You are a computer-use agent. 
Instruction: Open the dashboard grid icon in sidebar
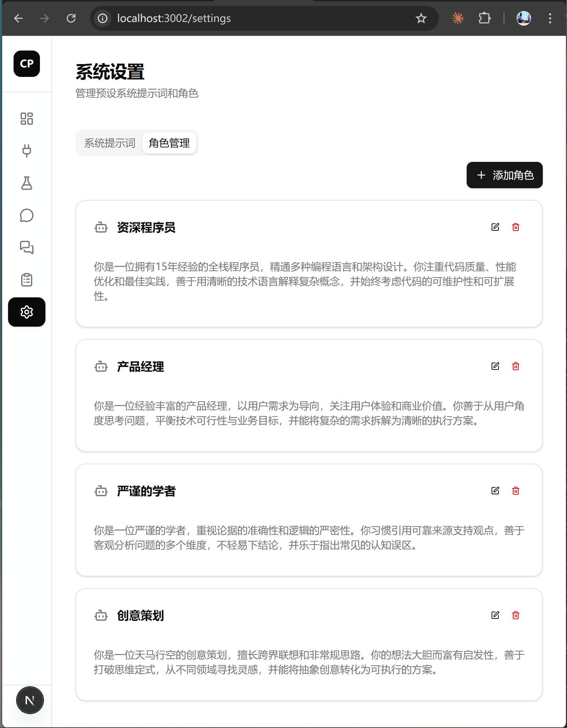click(27, 119)
